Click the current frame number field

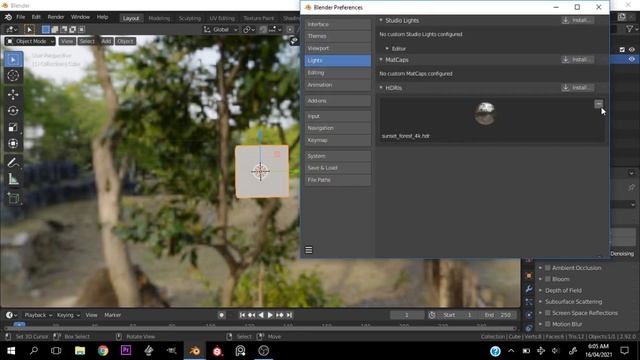coord(407,315)
